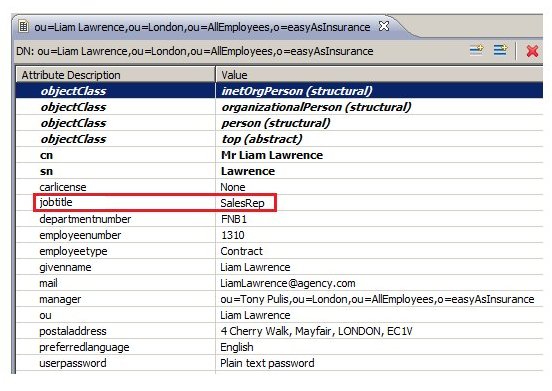Click the employeenumber attribute name
Screen dimensions: 552x391
(x=80, y=235)
